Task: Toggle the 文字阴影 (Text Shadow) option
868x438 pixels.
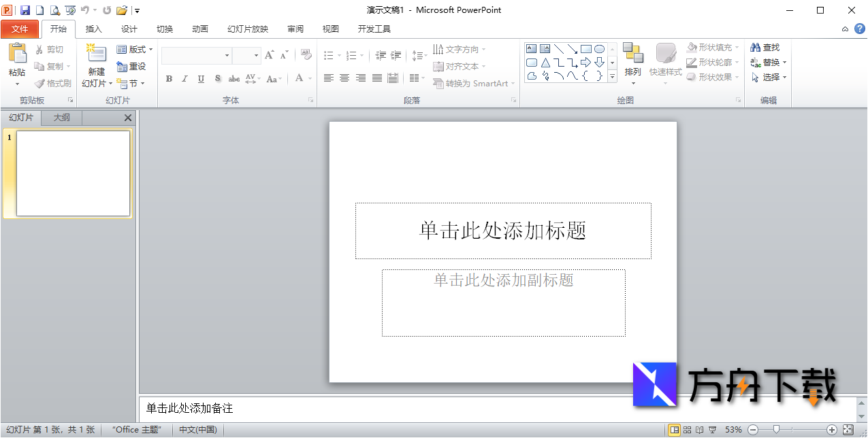Action: click(217, 79)
